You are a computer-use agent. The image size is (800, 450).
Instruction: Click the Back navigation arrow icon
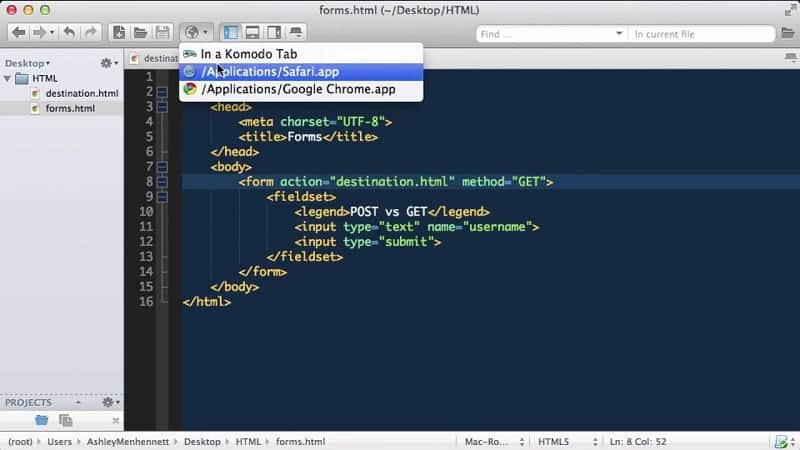click(x=19, y=33)
